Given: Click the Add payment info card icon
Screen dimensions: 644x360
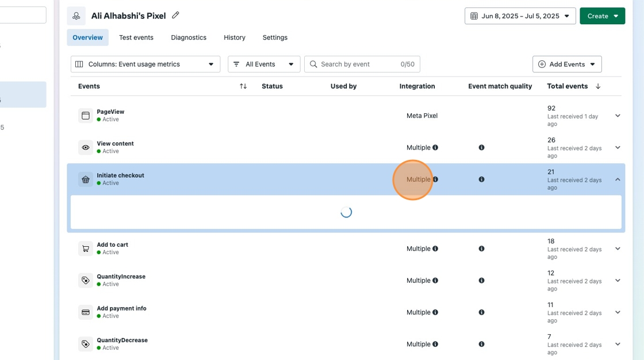Looking at the screenshot, I should 86,312.
